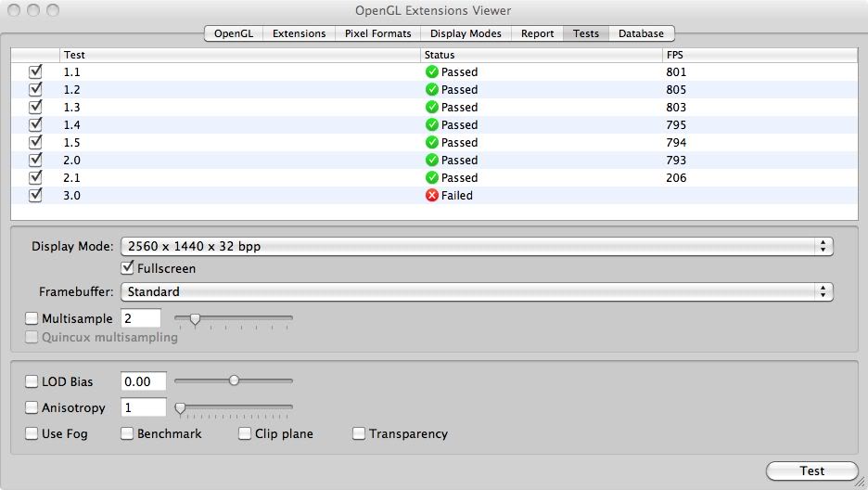
Task: Uncheck the test 1.5 checkbox
Action: coord(35,142)
